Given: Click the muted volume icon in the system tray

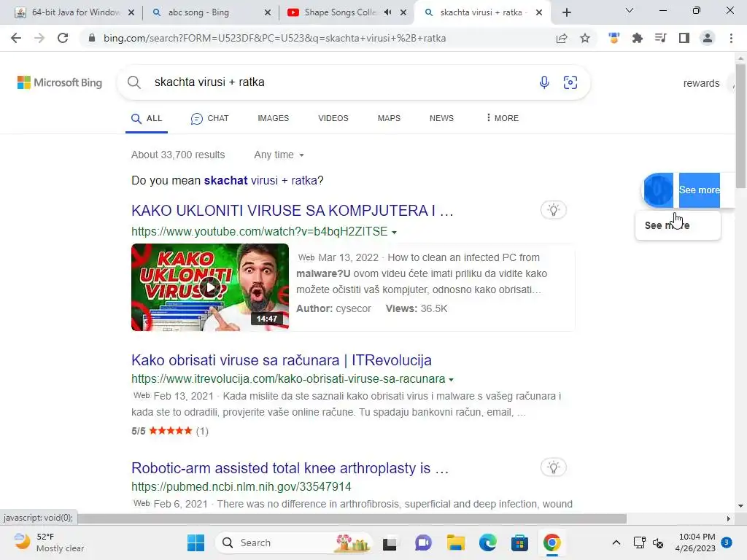Looking at the screenshot, I should pos(658,542).
